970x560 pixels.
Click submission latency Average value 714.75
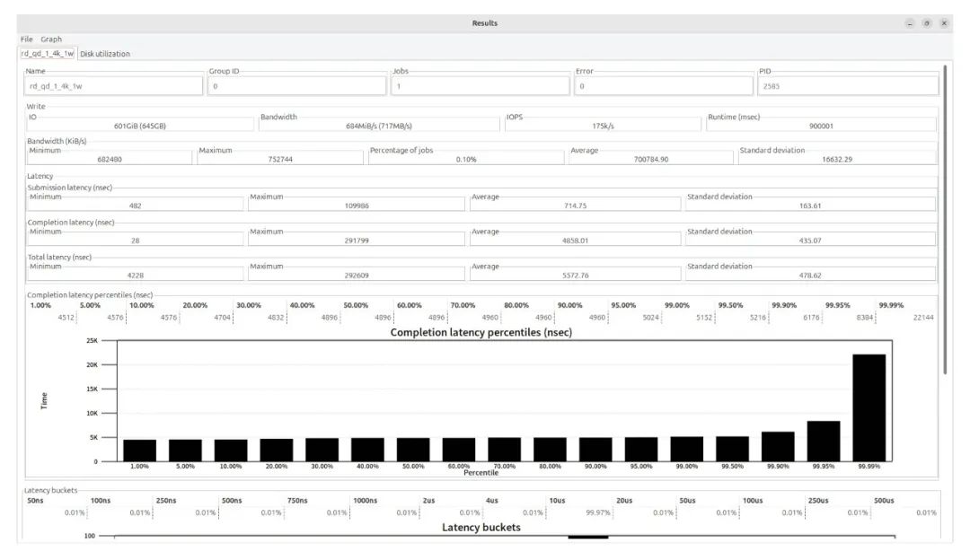tap(576, 206)
